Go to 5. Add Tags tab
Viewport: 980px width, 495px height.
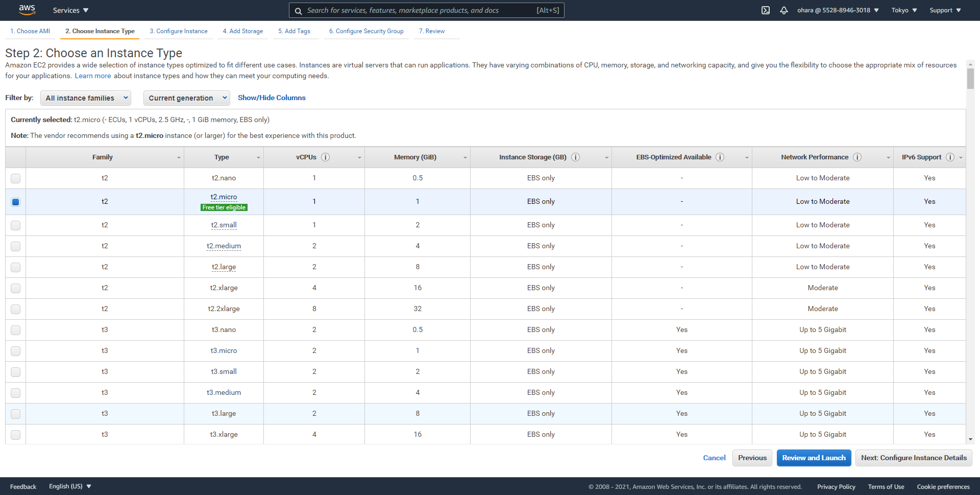coord(294,31)
